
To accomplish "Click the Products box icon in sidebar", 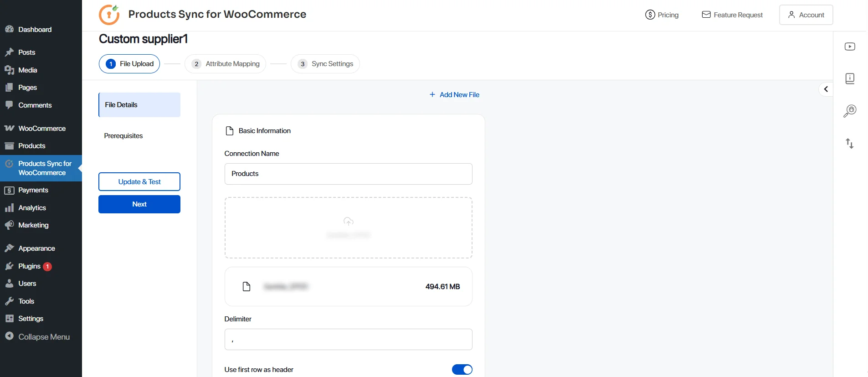I will pyautogui.click(x=9, y=146).
